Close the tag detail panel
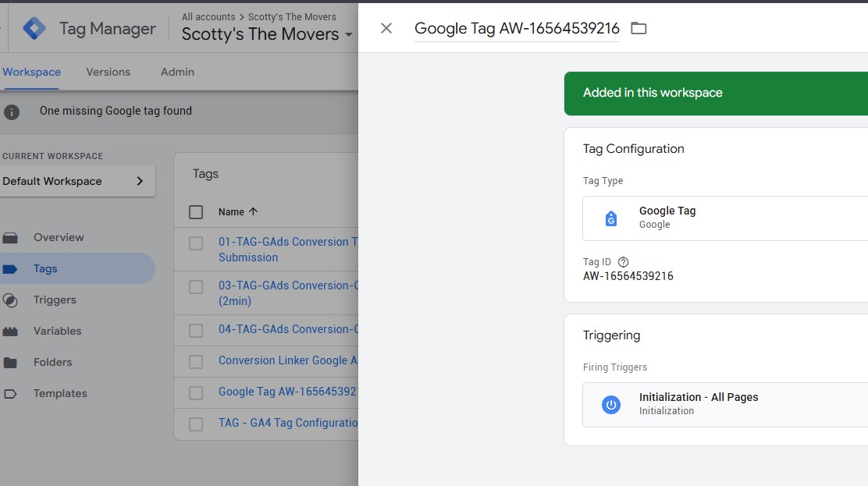868x486 pixels. [x=386, y=28]
